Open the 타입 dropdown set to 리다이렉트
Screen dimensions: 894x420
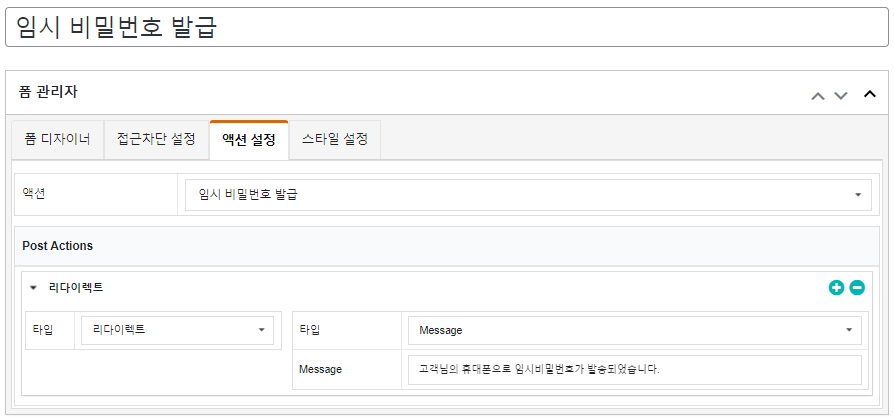(177, 330)
